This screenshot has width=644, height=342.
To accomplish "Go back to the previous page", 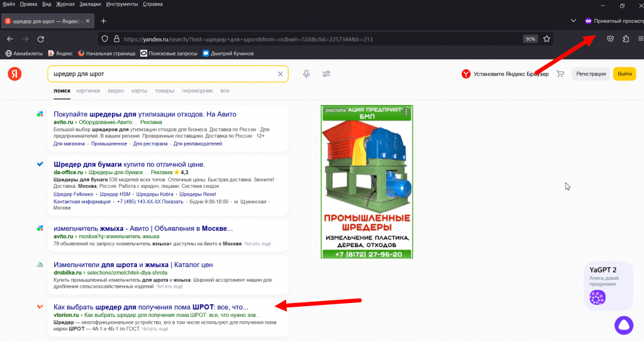I will click(x=10, y=39).
